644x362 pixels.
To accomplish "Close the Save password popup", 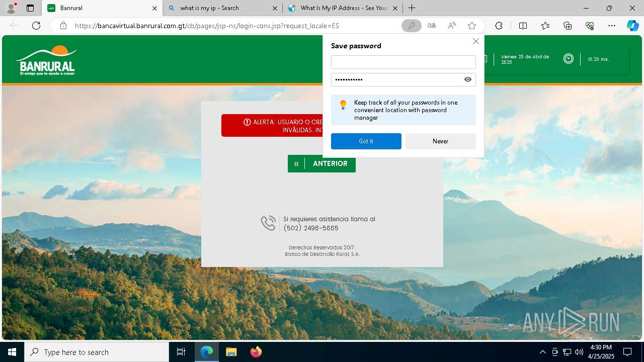I will pos(475,41).
